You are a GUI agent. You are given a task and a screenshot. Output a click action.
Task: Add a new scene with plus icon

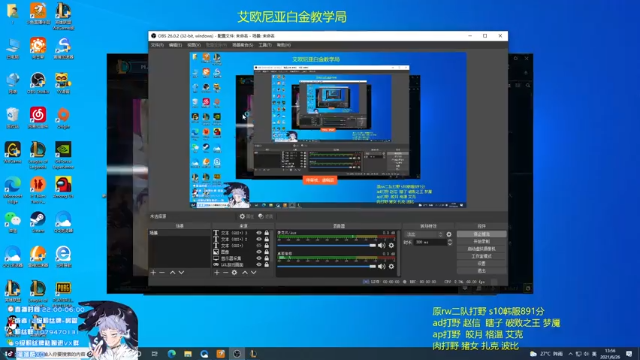[153, 272]
